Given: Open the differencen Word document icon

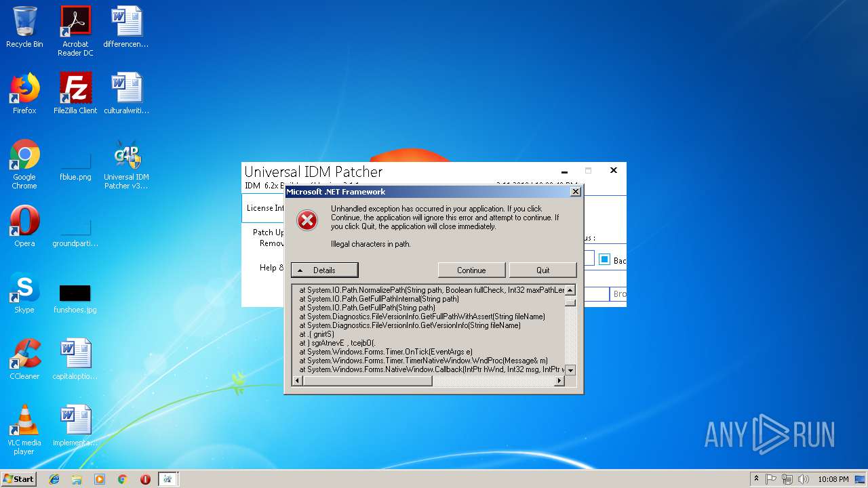Looking at the screenshot, I should point(126,28).
